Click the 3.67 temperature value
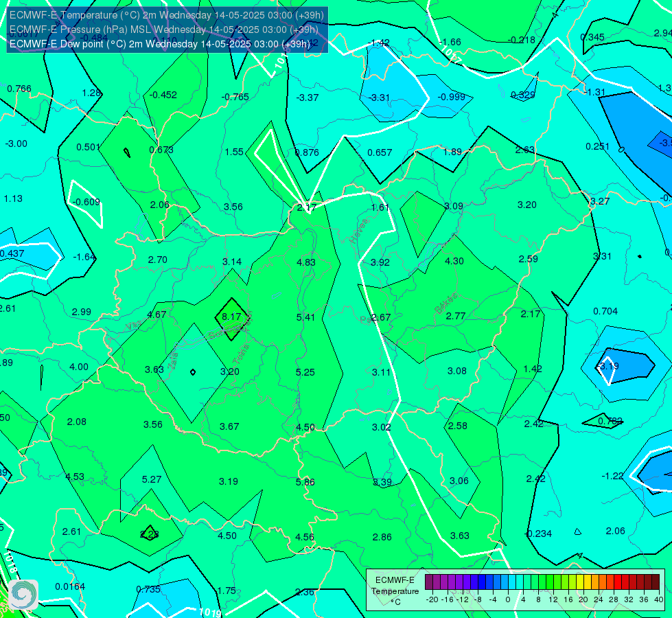The width and height of the screenshot is (672, 618). click(x=229, y=426)
